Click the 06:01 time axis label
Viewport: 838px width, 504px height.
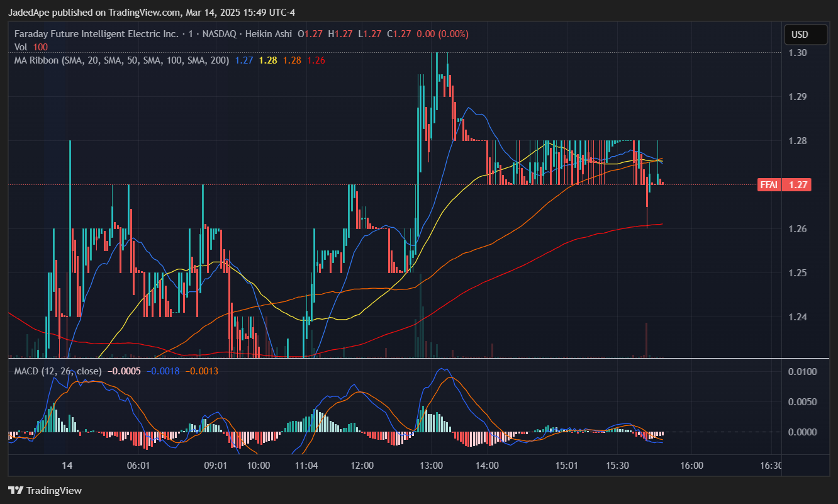[138, 466]
